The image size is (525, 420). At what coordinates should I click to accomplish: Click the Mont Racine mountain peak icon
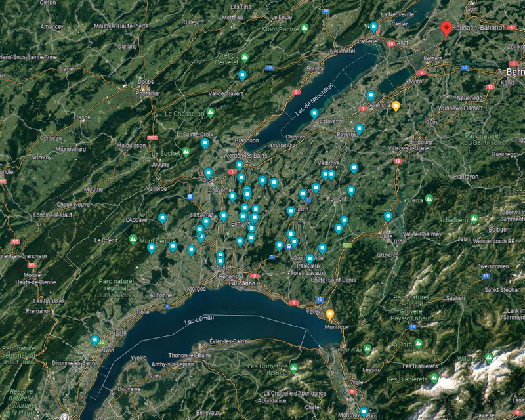304,29
